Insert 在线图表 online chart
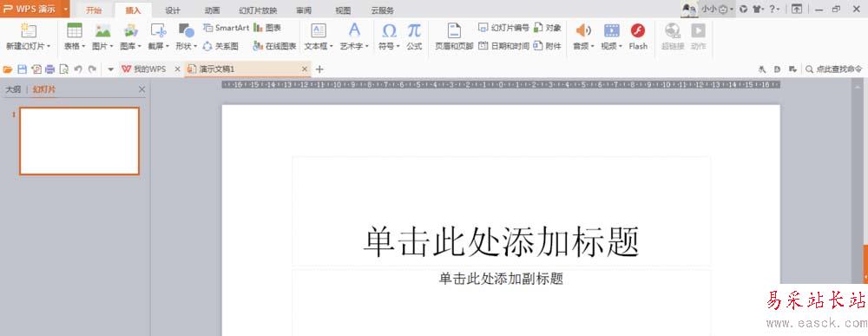This screenshot has height=336, width=868. click(274, 47)
